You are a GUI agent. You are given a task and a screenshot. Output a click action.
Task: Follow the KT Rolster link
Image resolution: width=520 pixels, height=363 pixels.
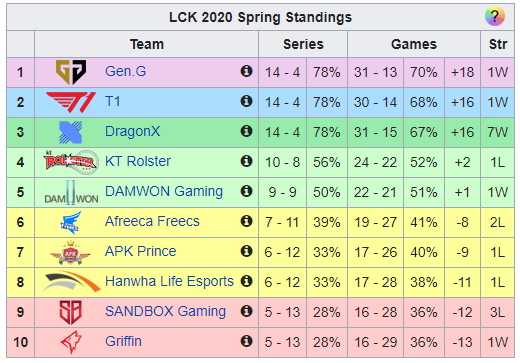(x=138, y=161)
